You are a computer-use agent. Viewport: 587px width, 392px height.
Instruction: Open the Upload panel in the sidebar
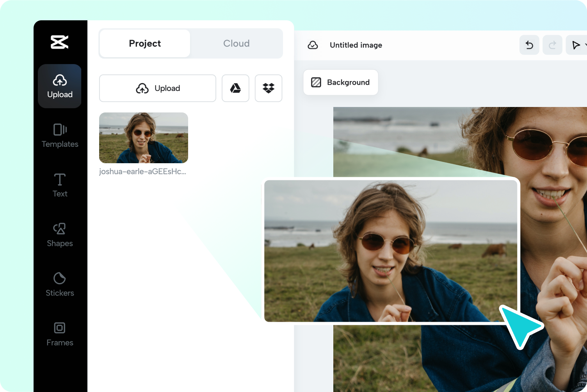[x=60, y=86]
